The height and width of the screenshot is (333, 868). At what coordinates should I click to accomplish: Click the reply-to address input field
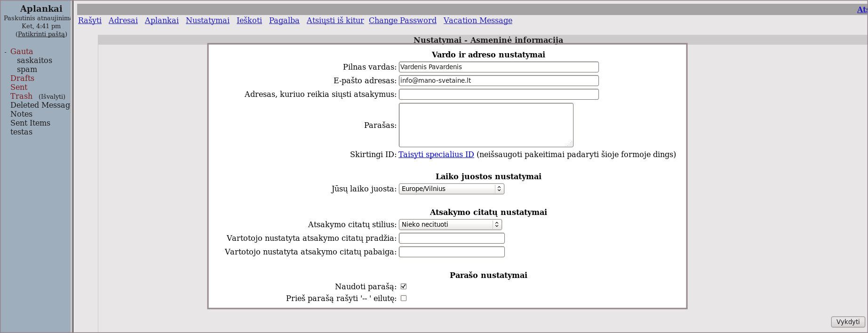click(x=499, y=95)
